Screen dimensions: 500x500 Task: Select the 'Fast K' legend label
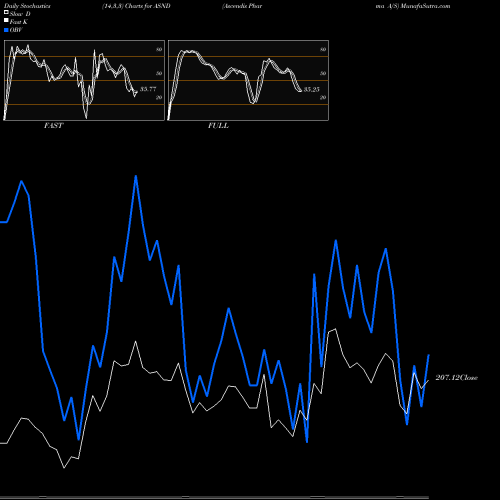pyautogui.click(x=19, y=22)
